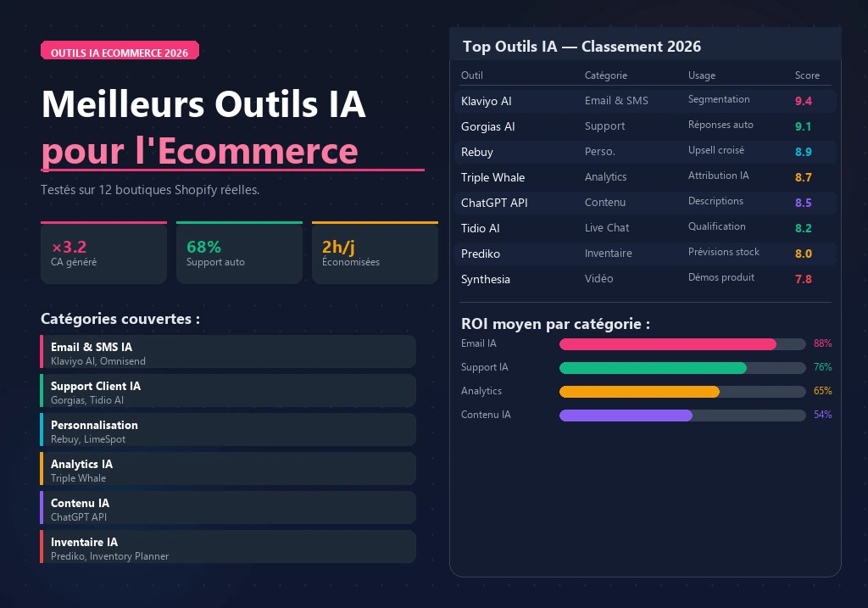Click the 8.2 score value

[x=804, y=228]
